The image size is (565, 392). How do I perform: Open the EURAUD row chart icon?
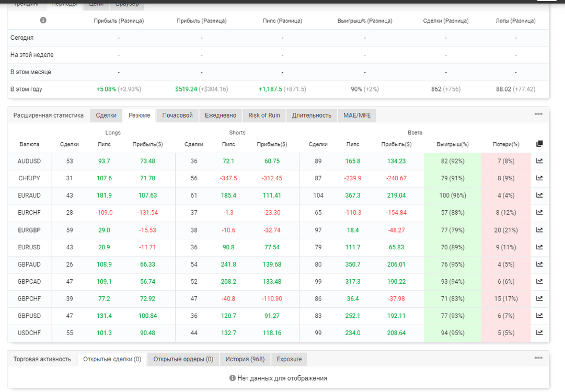pos(539,195)
